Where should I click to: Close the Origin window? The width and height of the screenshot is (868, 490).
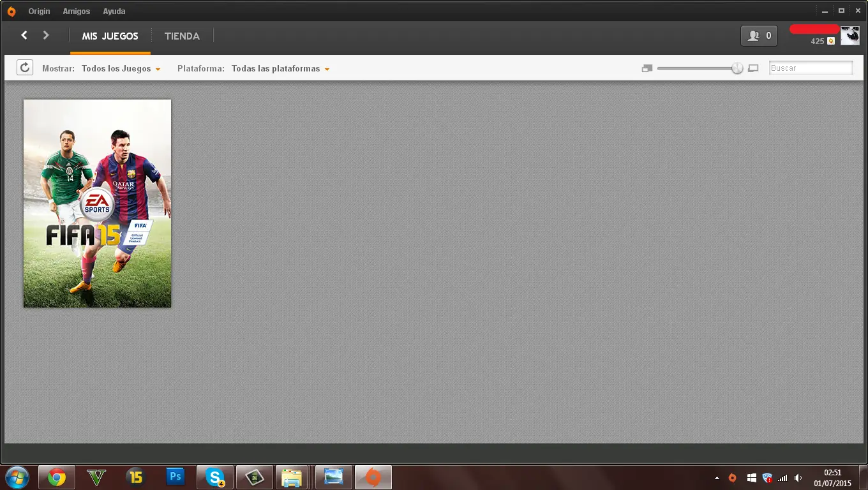858,11
